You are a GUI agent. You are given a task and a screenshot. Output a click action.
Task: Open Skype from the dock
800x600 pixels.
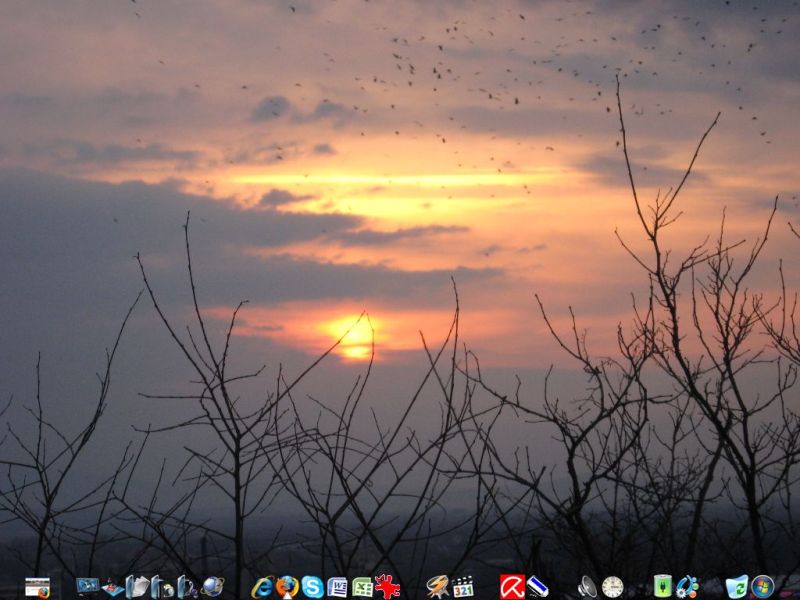point(312,587)
